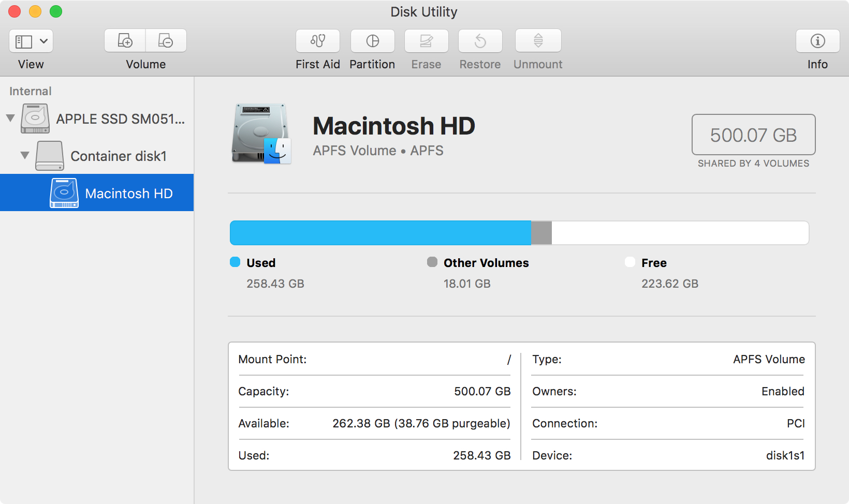
Task: Click the storage usage bar
Action: coord(518,232)
